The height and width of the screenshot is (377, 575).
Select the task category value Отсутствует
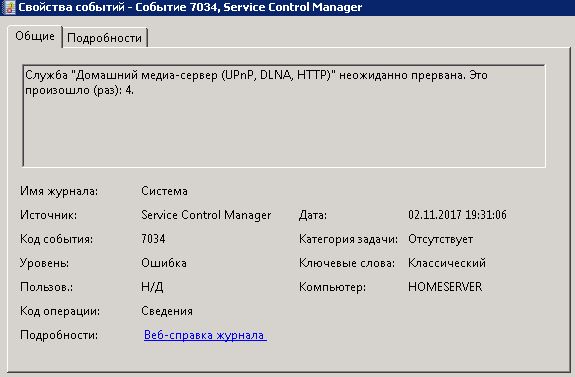point(440,239)
